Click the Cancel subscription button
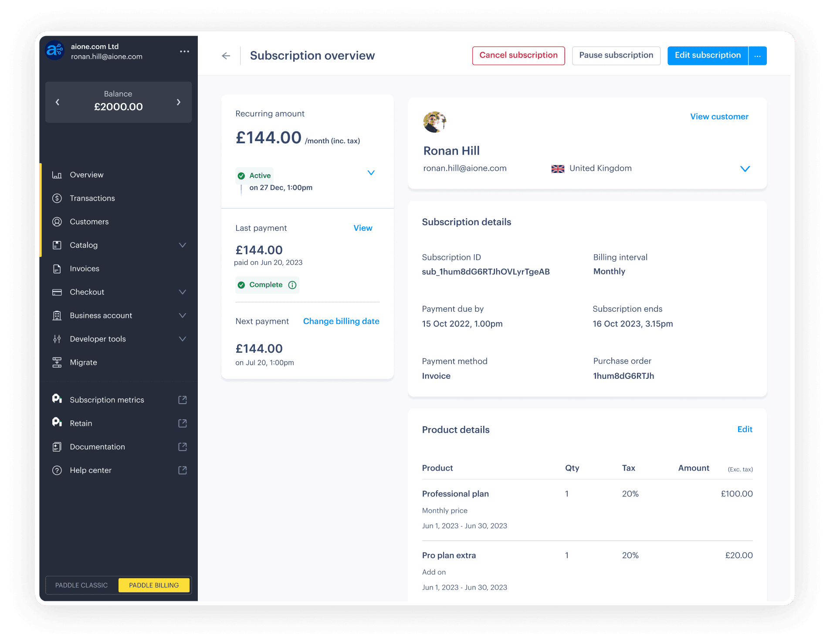 pyautogui.click(x=518, y=56)
